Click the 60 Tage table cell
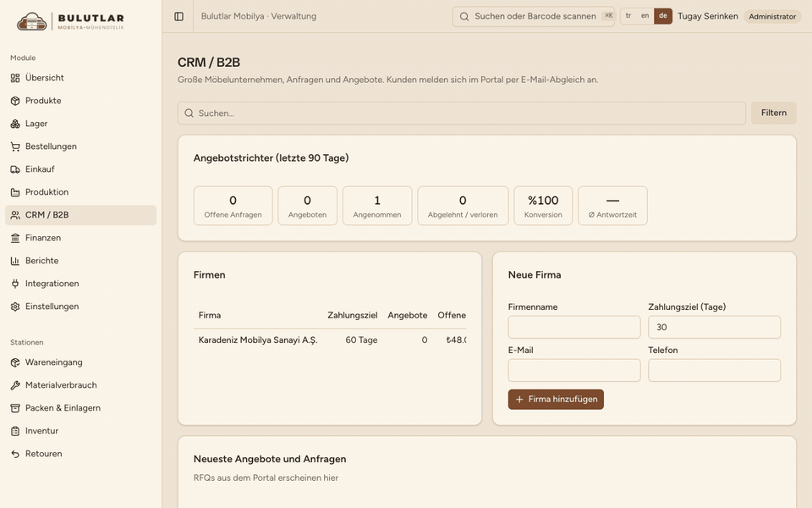Viewport: 812px width, 508px height. (x=361, y=340)
